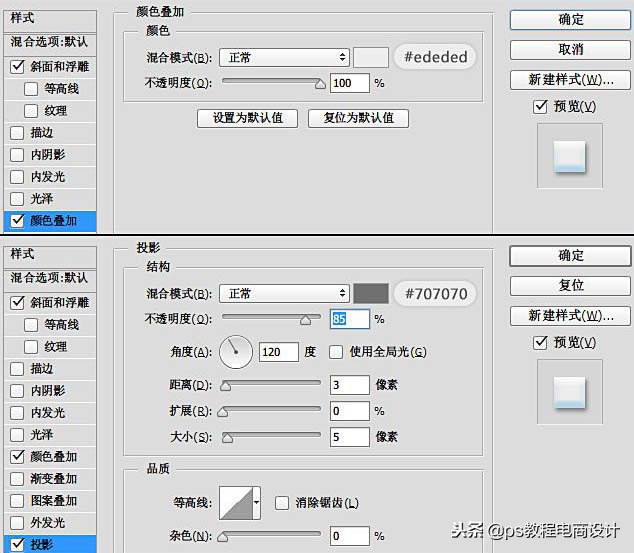Click opacity field showing 100
Screen dimensions: 634x553
[350, 83]
